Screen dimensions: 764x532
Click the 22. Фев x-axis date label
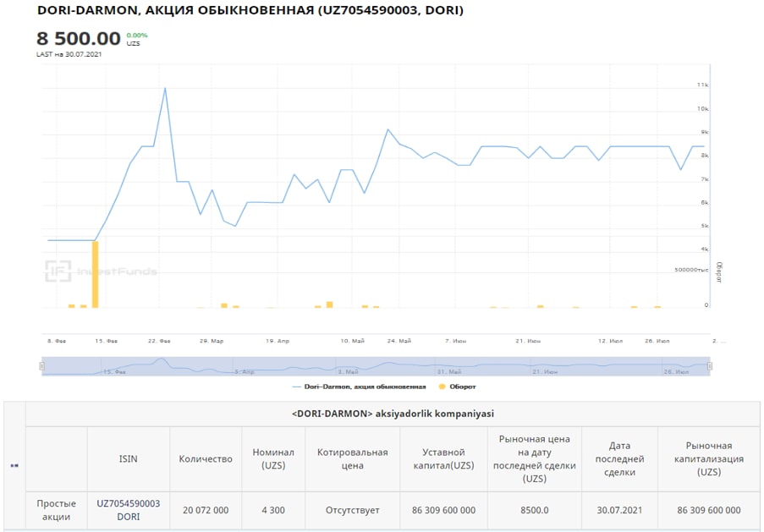(159, 341)
